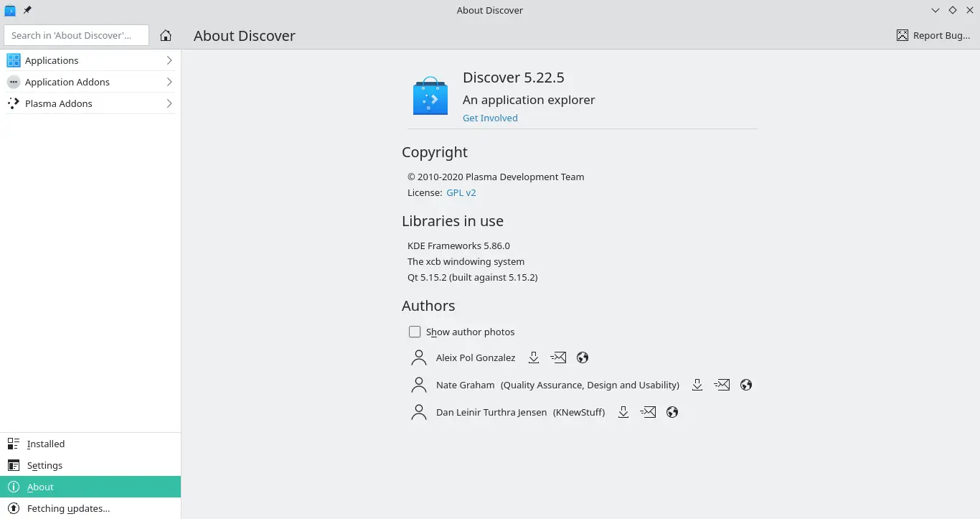Image resolution: width=980 pixels, height=519 pixels.
Task: Open Dan Leinir Turthra Jensen's store profile icon
Action: (x=623, y=412)
